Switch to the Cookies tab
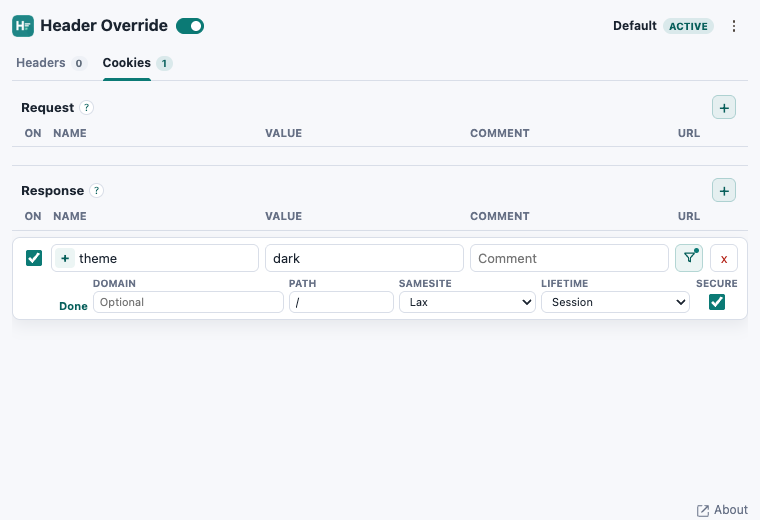The height and width of the screenshot is (520, 760). pos(127,63)
